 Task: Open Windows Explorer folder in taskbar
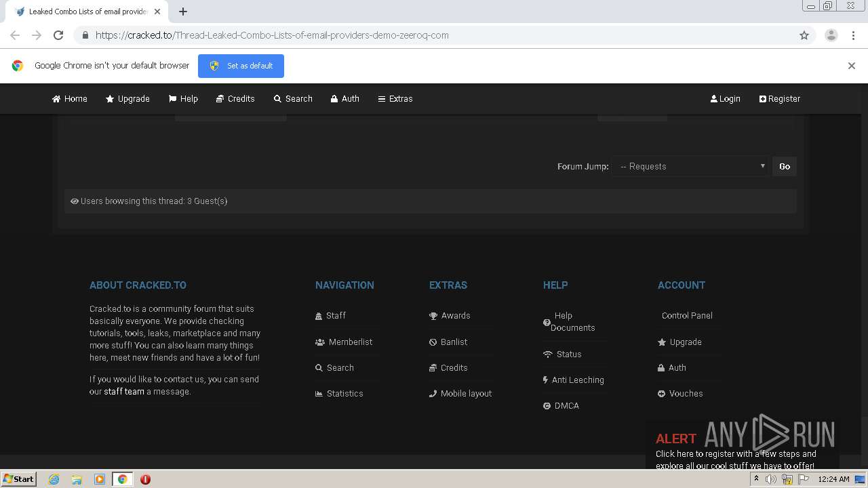point(77,479)
